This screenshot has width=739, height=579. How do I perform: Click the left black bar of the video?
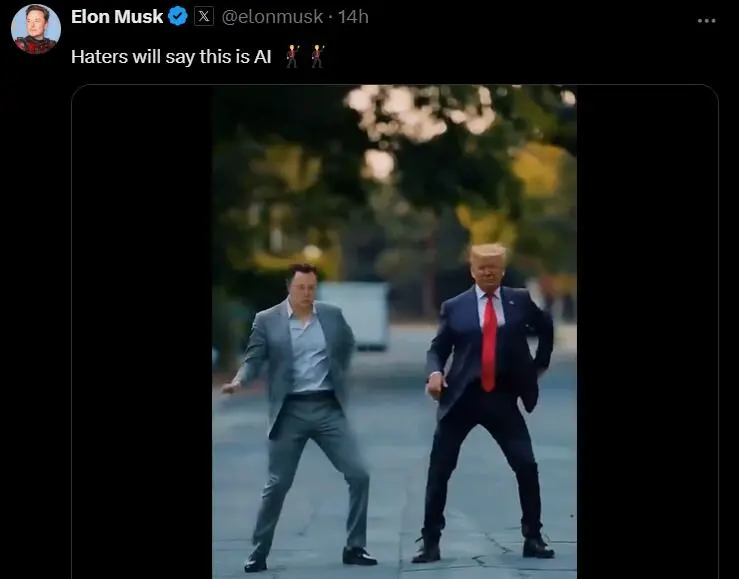coord(142,331)
